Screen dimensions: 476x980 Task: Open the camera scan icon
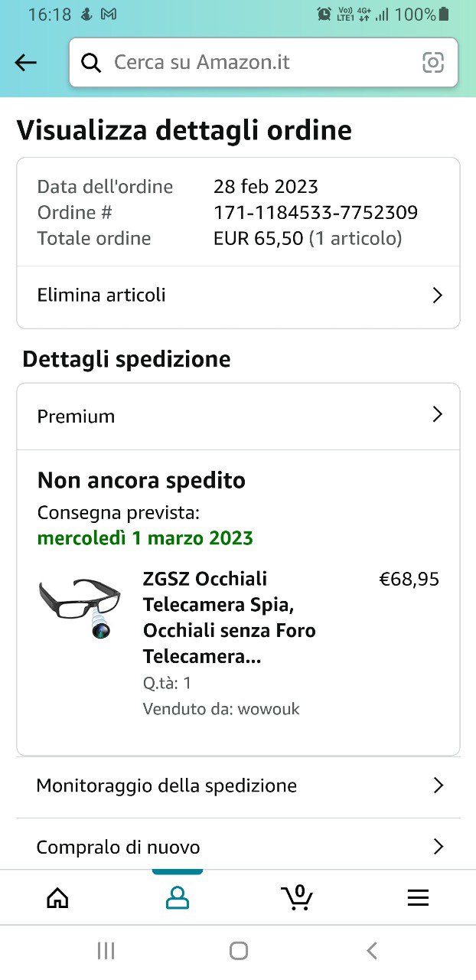[433, 63]
